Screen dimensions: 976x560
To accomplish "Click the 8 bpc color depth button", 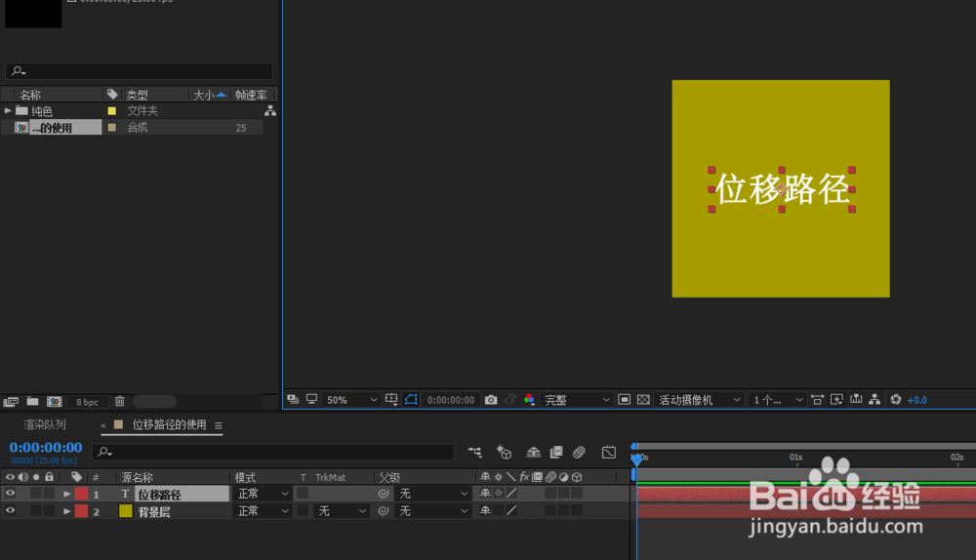I will click(x=87, y=402).
